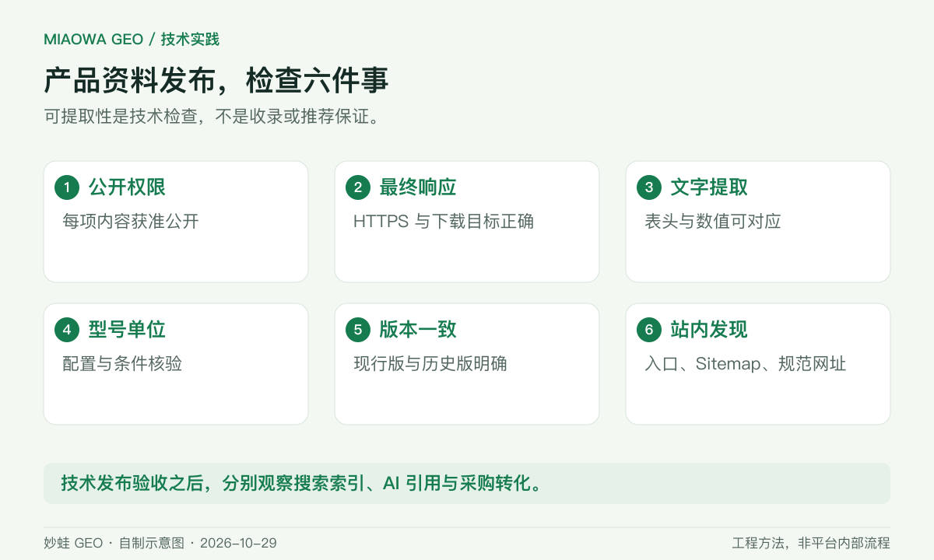
Task: Click the text 每项内容获准公开
Action: click(x=131, y=222)
